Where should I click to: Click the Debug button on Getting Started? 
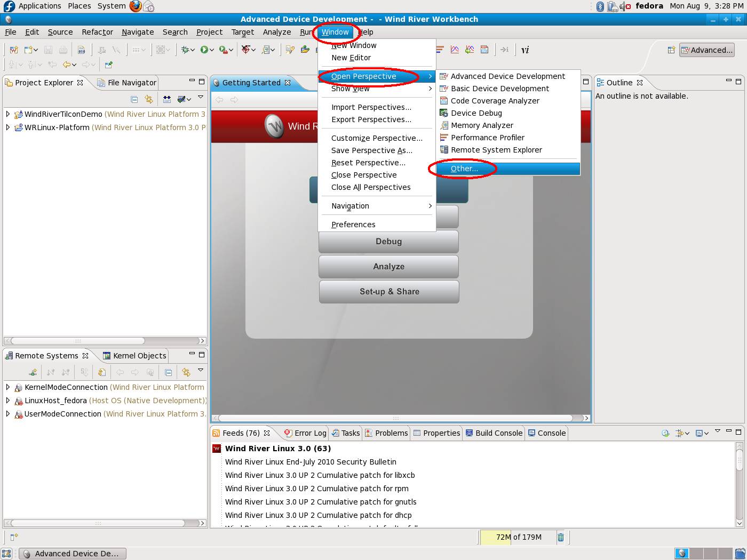[x=388, y=242]
